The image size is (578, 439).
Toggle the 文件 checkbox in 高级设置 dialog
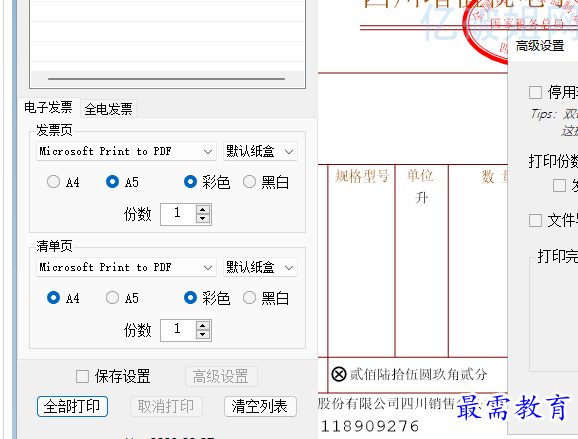[x=535, y=220]
